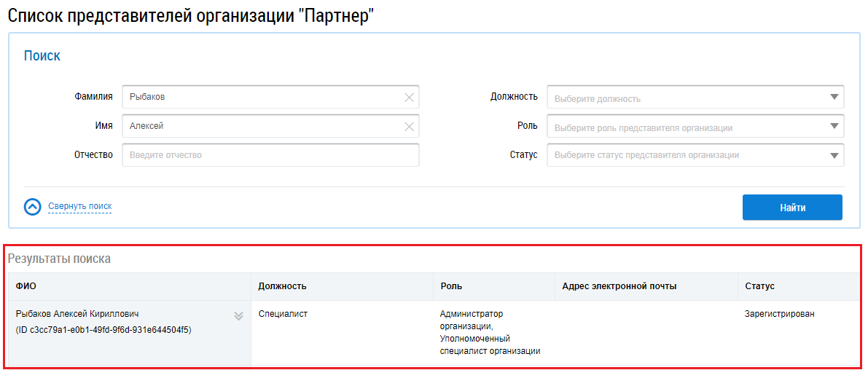Open the Статус dropdown in search

(x=695, y=155)
